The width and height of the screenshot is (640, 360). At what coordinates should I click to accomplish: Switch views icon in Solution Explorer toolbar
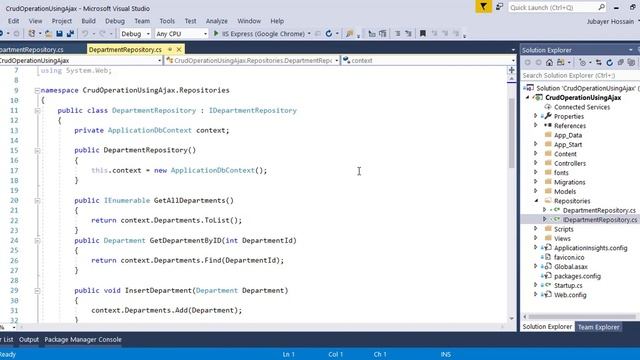click(561, 62)
